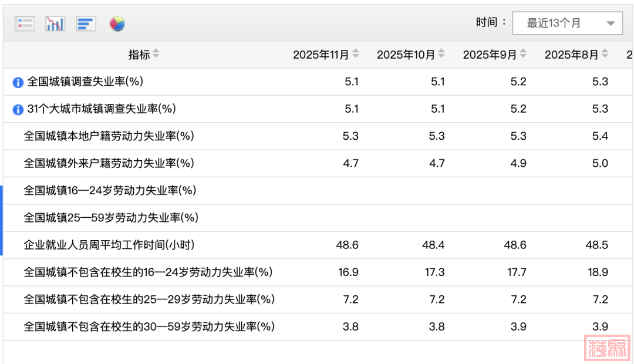Select the 全国城镇外来户籍劳动力失业率 row
634x364 pixels.
click(109, 163)
